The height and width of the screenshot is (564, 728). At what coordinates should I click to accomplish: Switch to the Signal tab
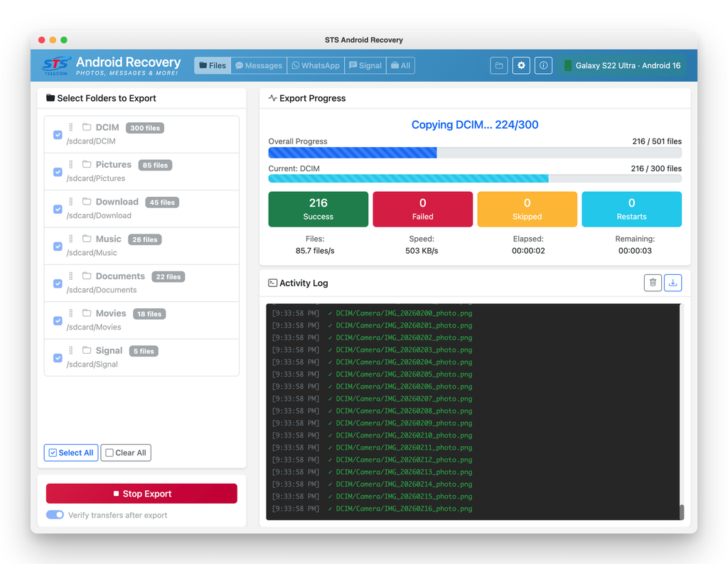click(x=365, y=65)
